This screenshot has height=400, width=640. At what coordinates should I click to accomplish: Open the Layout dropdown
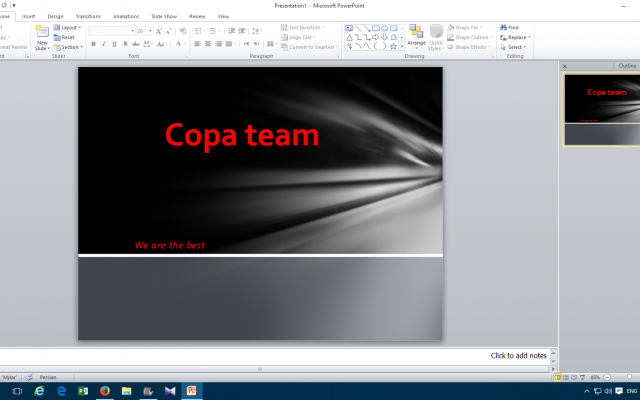pos(67,27)
